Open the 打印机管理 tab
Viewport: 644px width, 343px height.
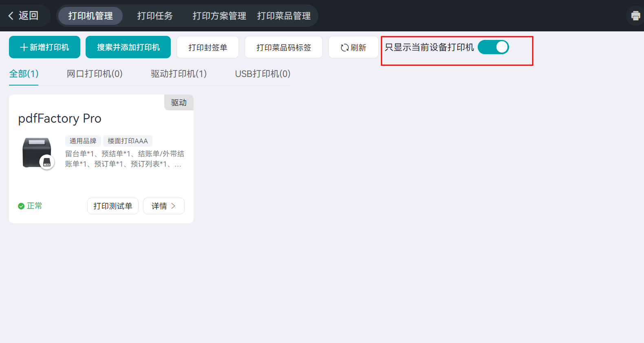click(90, 16)
